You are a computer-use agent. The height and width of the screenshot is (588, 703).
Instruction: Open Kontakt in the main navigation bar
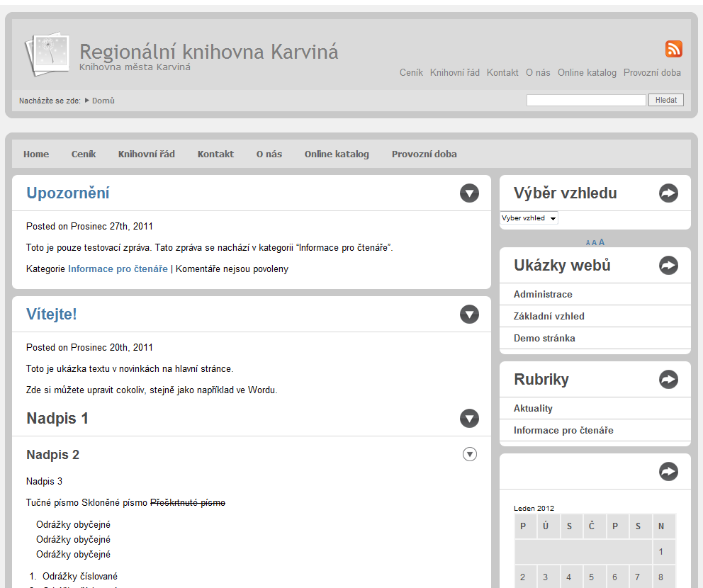(x=215, y=154)
